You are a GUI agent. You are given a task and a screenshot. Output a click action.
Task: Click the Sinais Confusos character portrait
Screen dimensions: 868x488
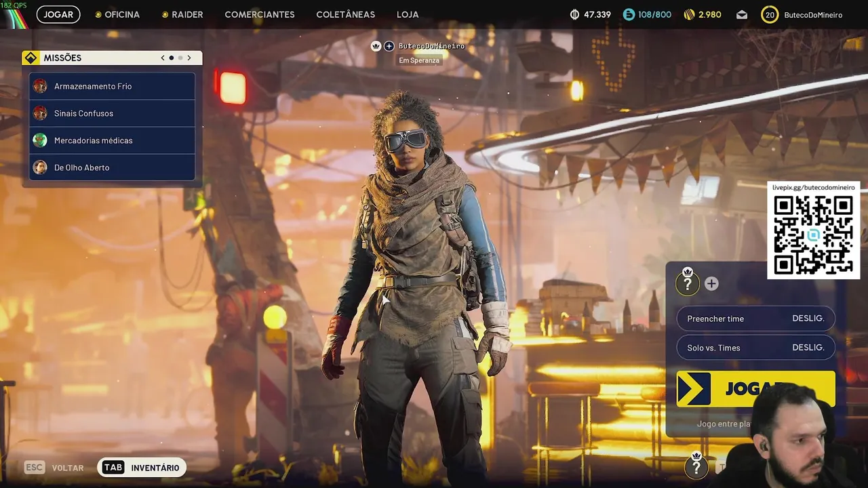pyautogui.click(x=40, y=113)
